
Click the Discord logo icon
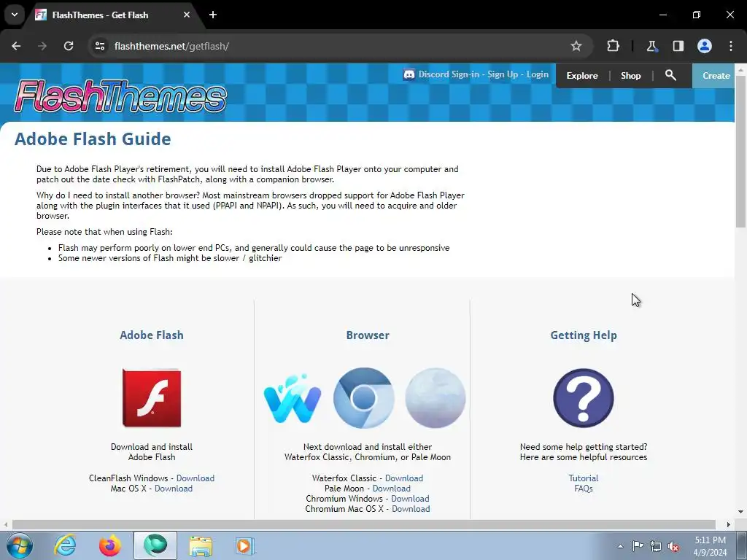pyautogui.click(x=409, y=74)
